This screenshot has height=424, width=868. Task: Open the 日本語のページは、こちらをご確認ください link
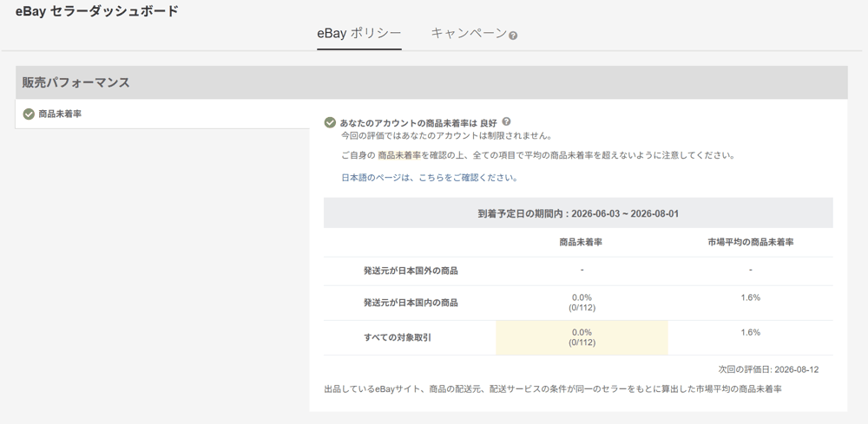pyautogui.click(x=430, y=178)
